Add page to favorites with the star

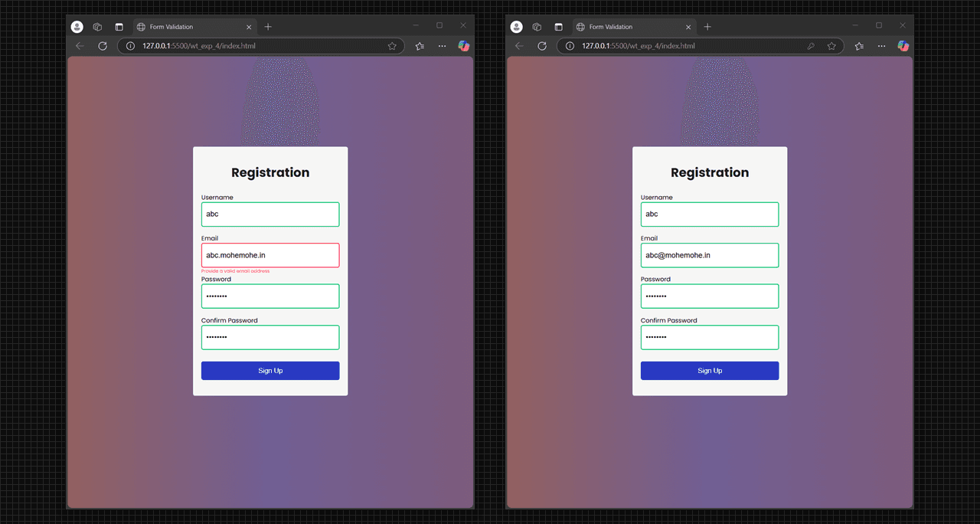point(392,46)
